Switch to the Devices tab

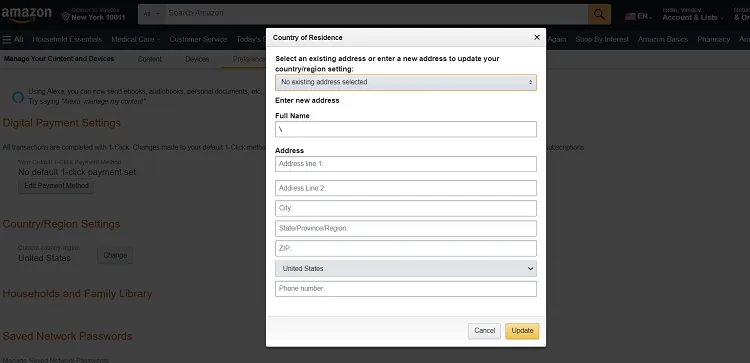click(x=197, y=59)
